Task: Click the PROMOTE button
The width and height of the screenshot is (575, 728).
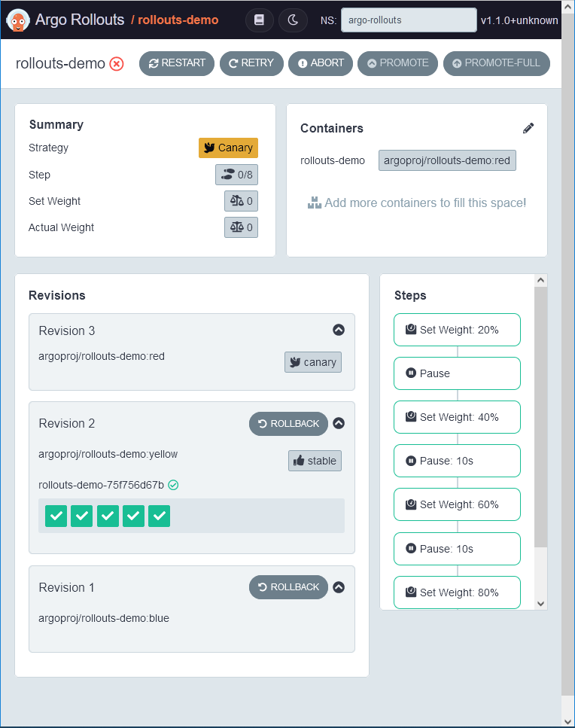Action: pyautogui.click(x=397, y=63)
